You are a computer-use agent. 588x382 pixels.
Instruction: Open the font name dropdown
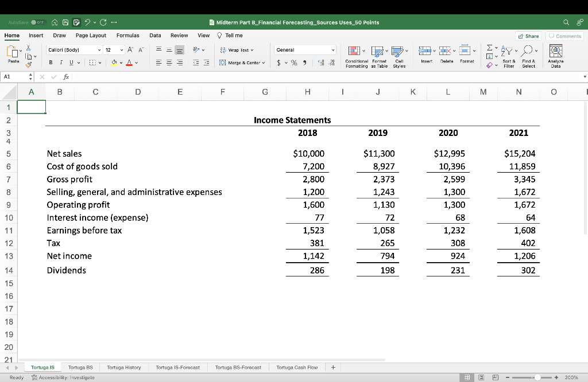tap(99, 50)
